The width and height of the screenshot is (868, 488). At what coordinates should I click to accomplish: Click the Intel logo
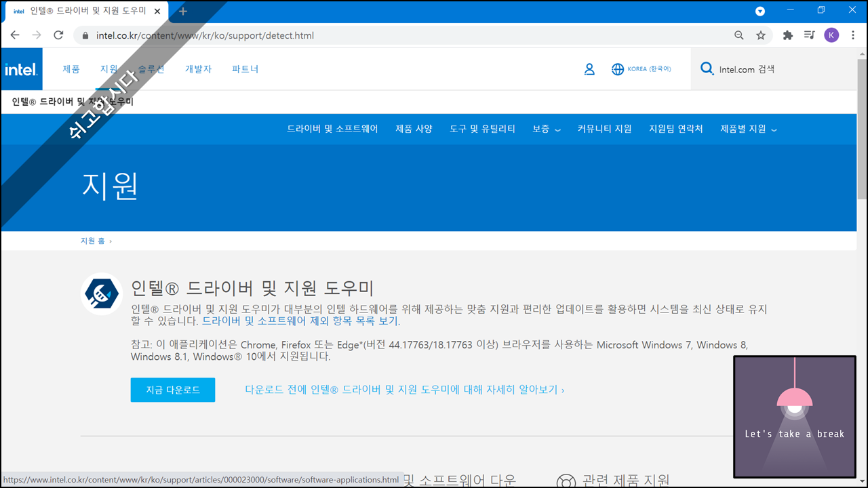[22, 69]
